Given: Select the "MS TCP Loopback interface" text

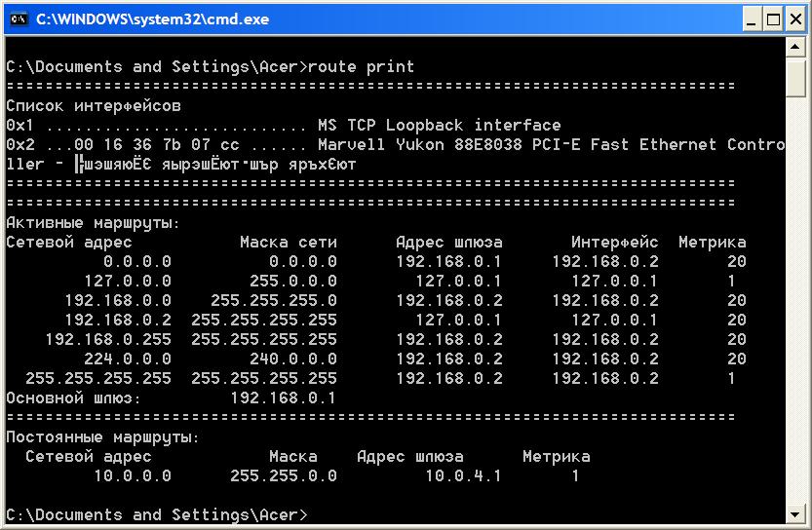Looking at the screenshot, I should coord(439,126).
